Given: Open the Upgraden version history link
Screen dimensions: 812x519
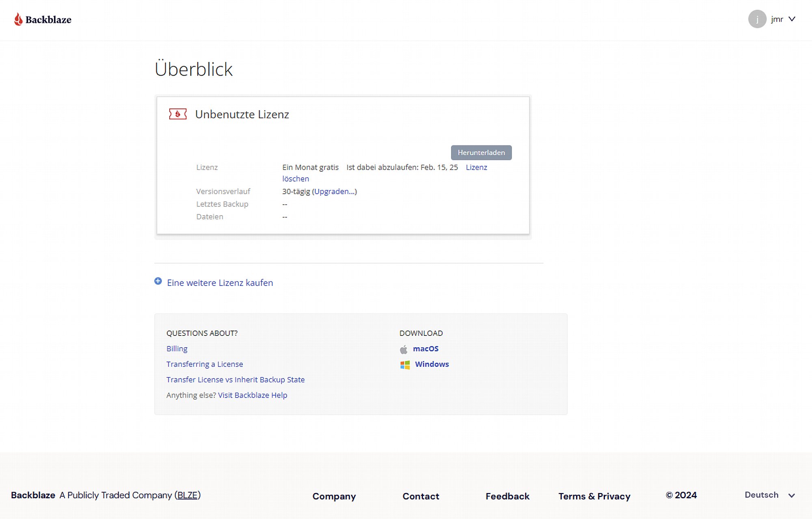Looking at the screenshot, I should click(335, 191).
